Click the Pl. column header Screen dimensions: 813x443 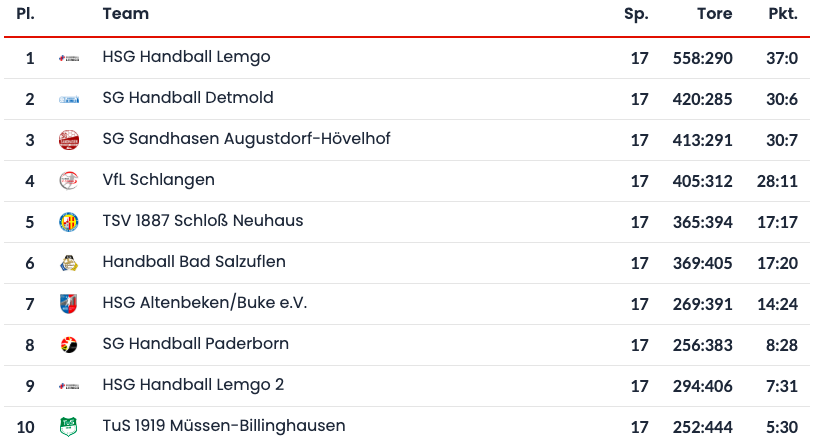tap(26, 14)
